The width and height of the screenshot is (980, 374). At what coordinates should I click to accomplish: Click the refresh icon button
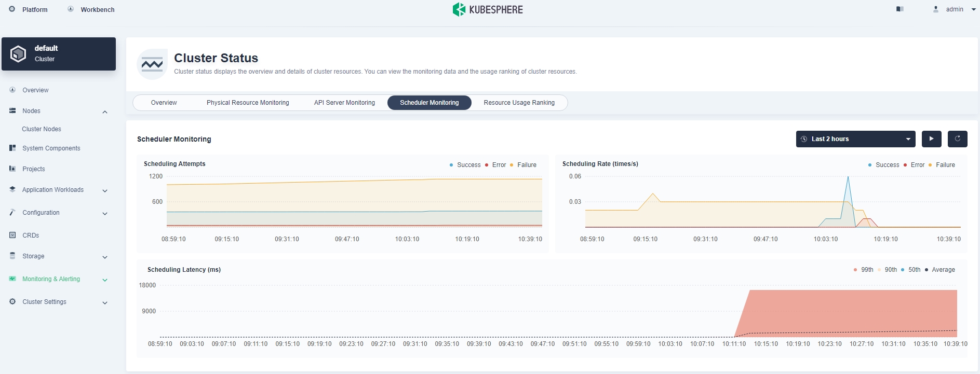coord(957,139)
